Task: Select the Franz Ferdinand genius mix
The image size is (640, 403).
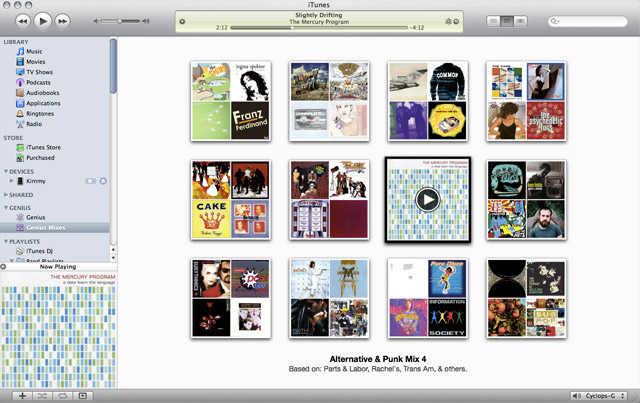Action: click(x=231, y=101)
